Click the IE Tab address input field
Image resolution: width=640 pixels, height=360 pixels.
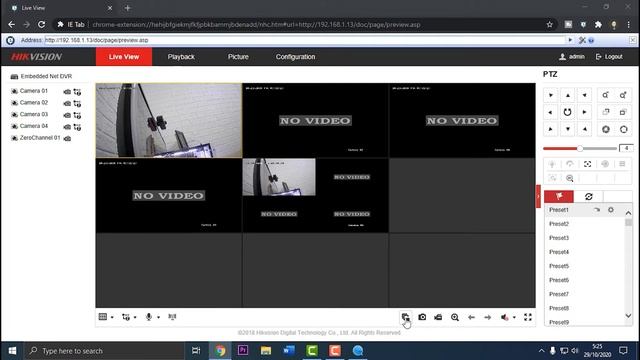point(305,40)
